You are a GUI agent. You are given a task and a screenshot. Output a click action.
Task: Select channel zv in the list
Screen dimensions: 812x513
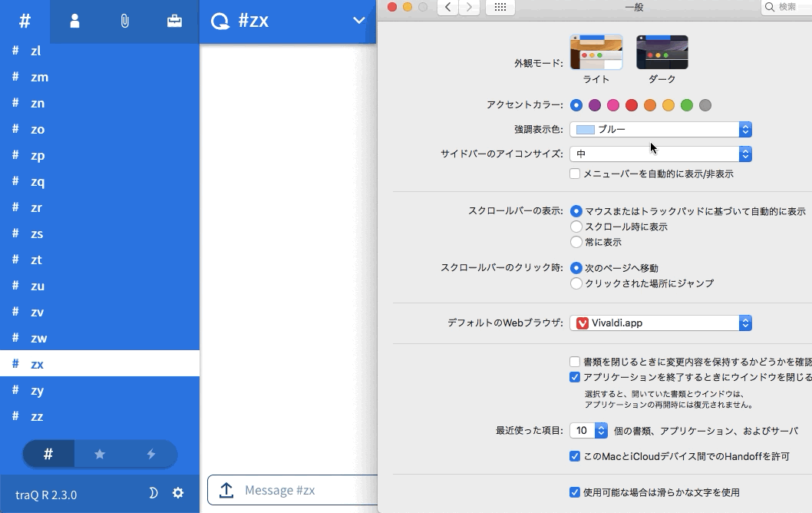(100, 312)
